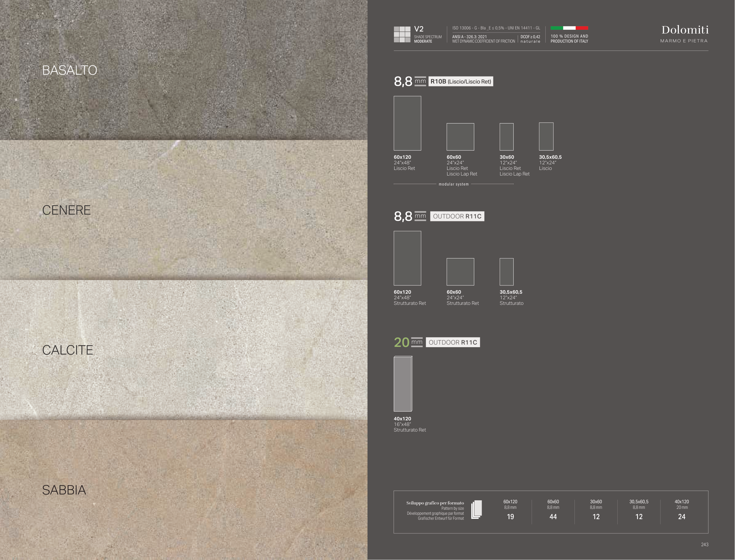Click the Italian flag stripe icon
This screenshot has width=735, height=560.
[569, 28]
